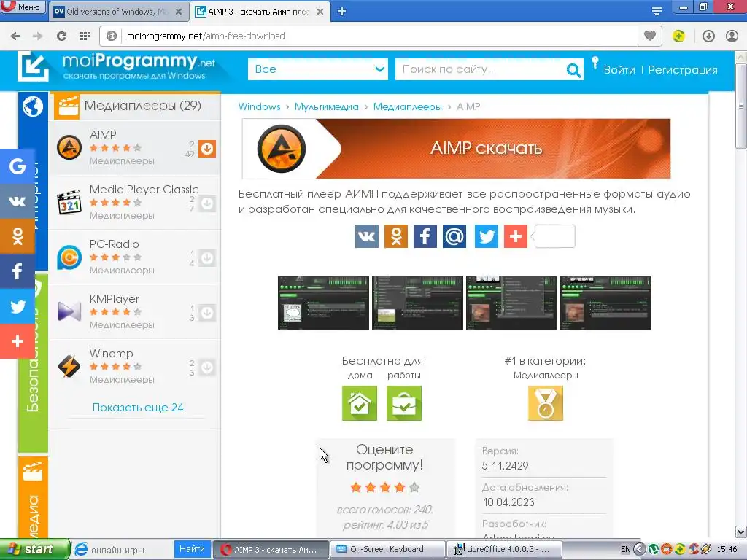Share via Twitter icon under description
The image size is (747, 560).
coord(487,236)
